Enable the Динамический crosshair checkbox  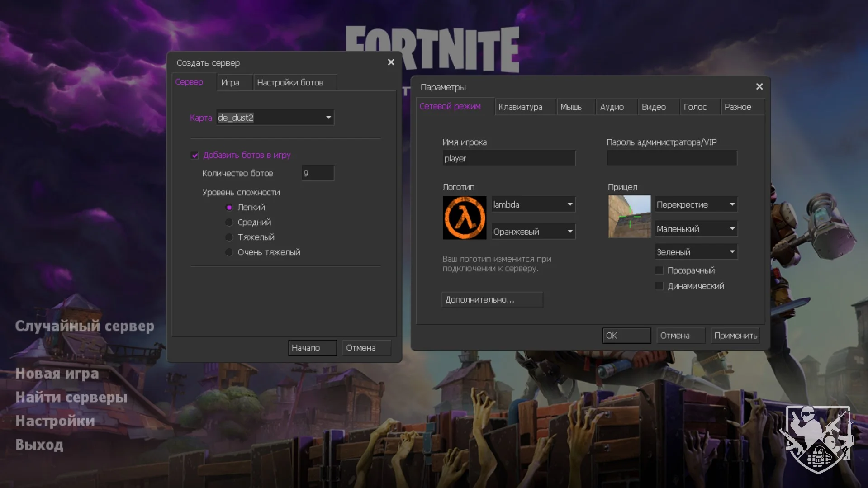659,286
